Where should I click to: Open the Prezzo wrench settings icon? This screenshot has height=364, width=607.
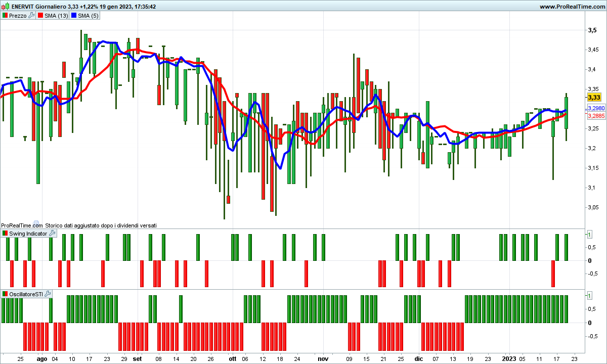(31, 16)
